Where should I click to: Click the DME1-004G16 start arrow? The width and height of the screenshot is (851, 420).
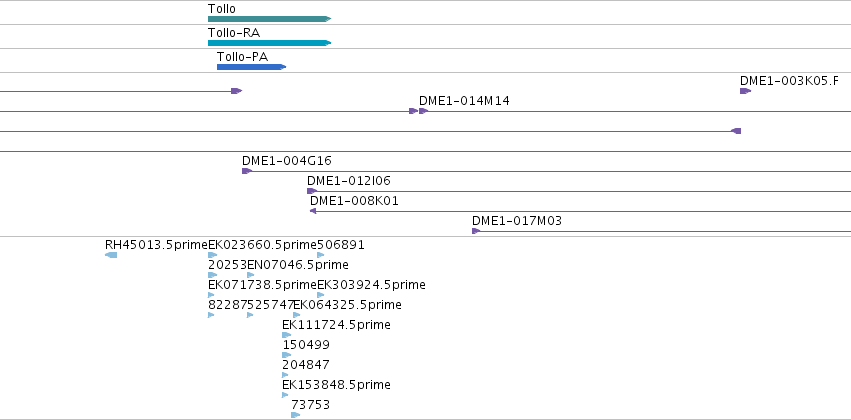(247, 171)
